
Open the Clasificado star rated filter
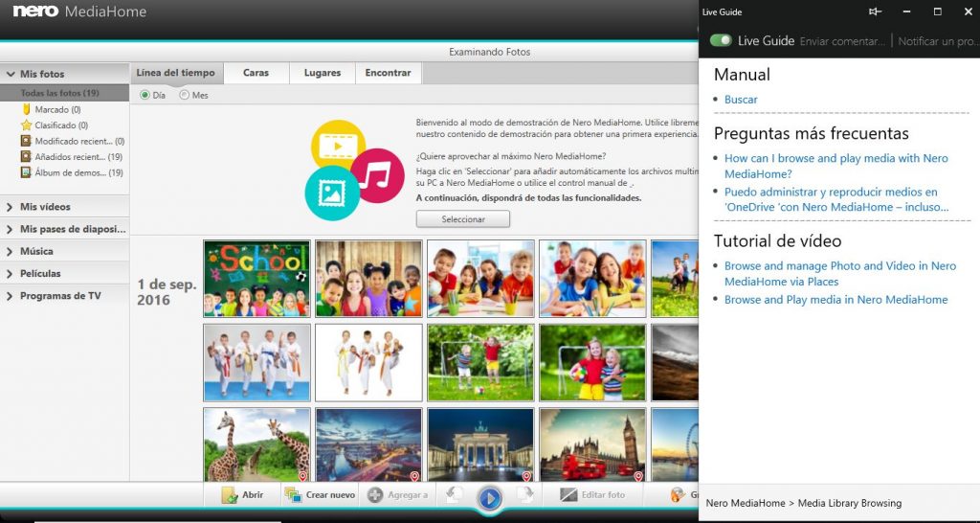click(60, 125)
